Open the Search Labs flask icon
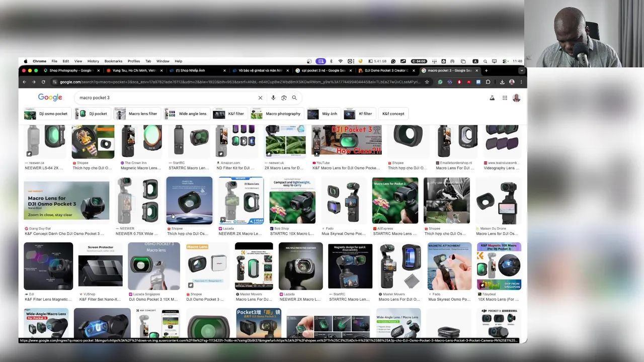The image size is (644, 362). [x=492, y=98]
